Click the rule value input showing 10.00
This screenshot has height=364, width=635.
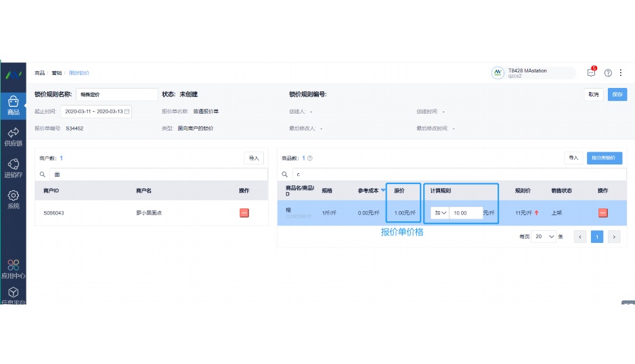point(466,213)
